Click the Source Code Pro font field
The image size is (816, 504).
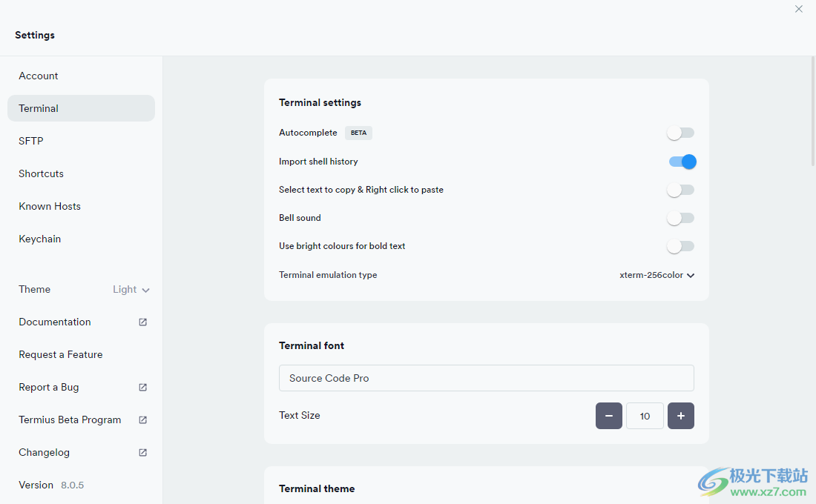[486, 378]
